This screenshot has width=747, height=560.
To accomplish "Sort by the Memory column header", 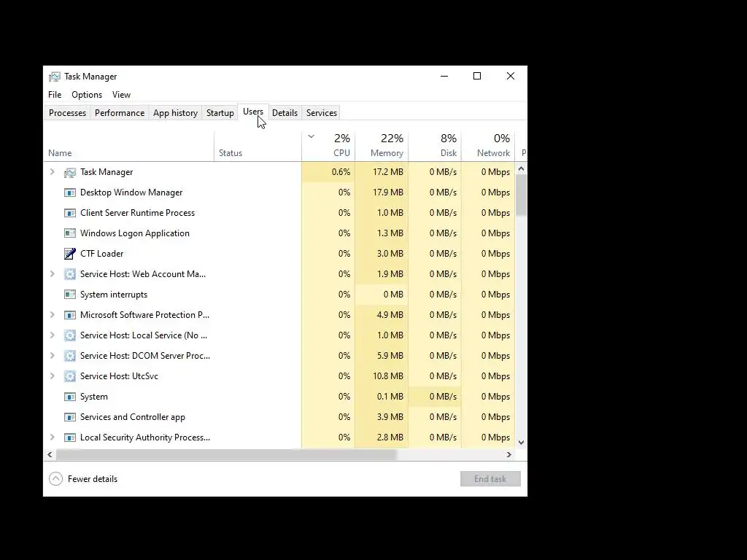I will [x=382, y=147].
